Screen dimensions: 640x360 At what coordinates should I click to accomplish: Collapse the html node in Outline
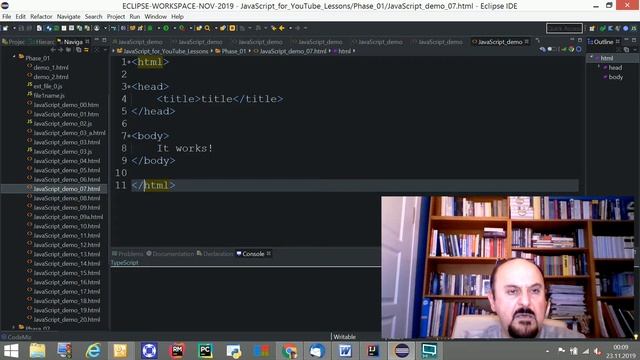[591, 58]
